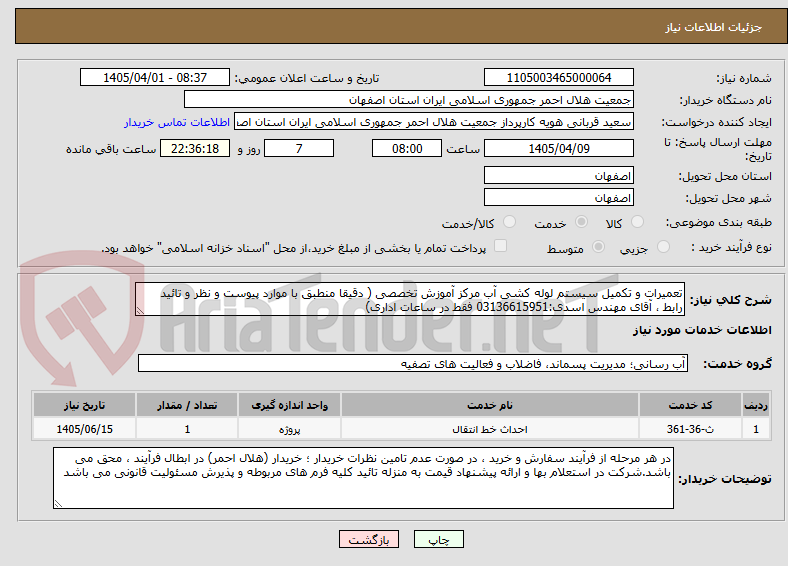Click the شماره نیاز label
Image resolution: width=788 pixels, height=566 pixels.
(744, 78)
